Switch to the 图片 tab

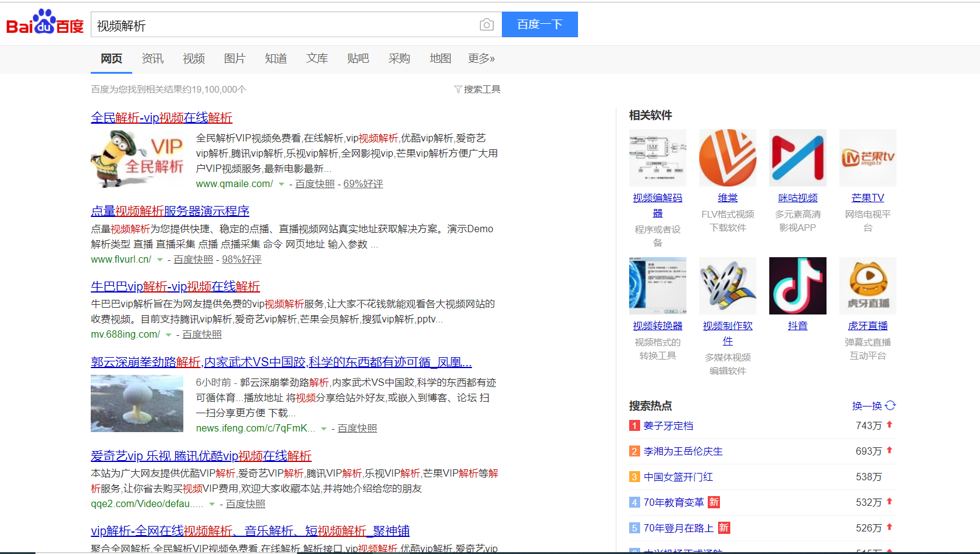pos(234,59)
